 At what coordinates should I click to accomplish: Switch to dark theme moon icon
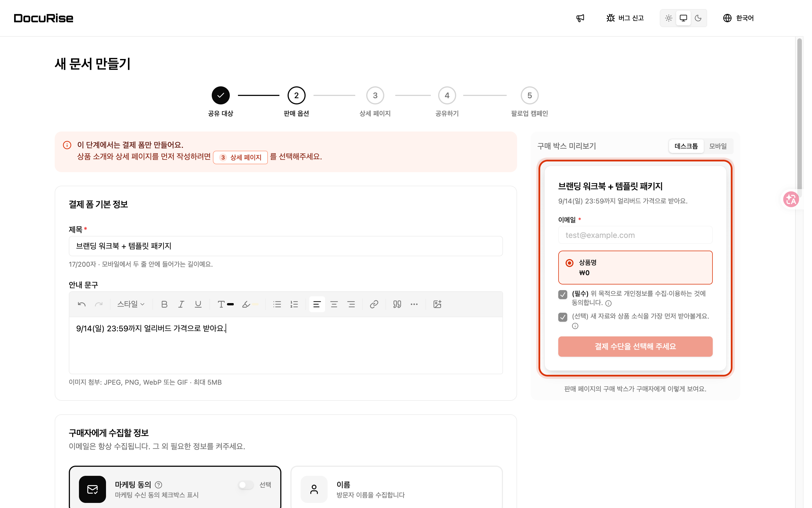point(698,18)
